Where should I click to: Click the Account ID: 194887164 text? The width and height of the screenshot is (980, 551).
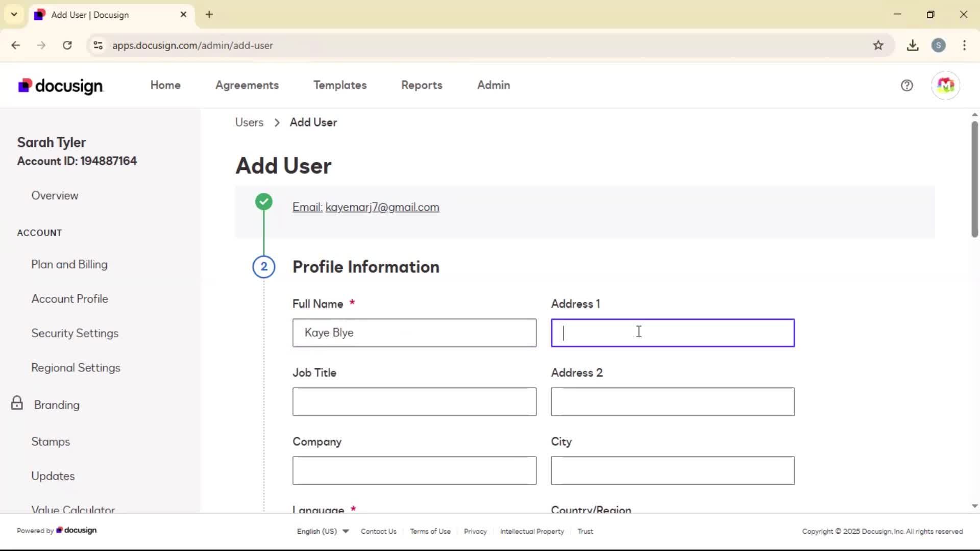77,161
